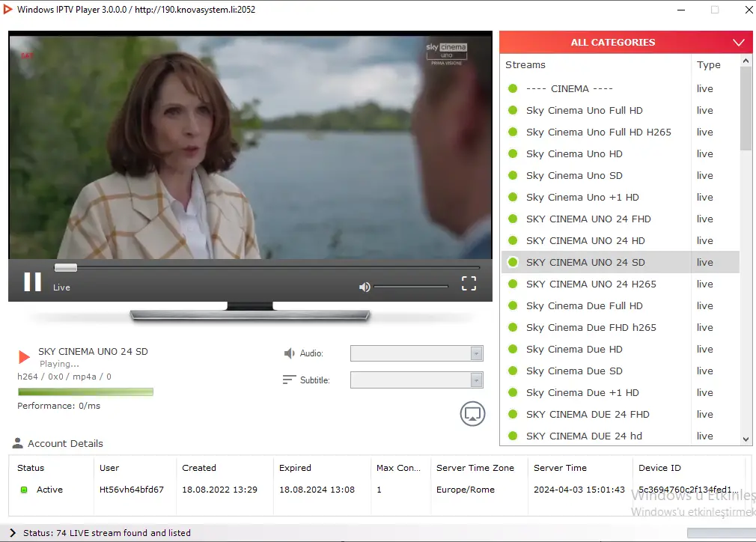Click the Account Details person icon
756x542 pixels.
[x=18, y=442]
